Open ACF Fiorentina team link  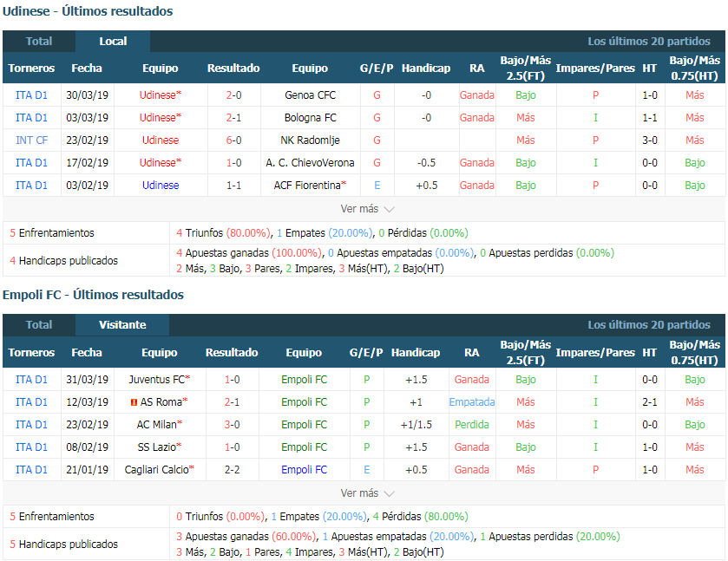pyautogui.click(x=307, y=186)
